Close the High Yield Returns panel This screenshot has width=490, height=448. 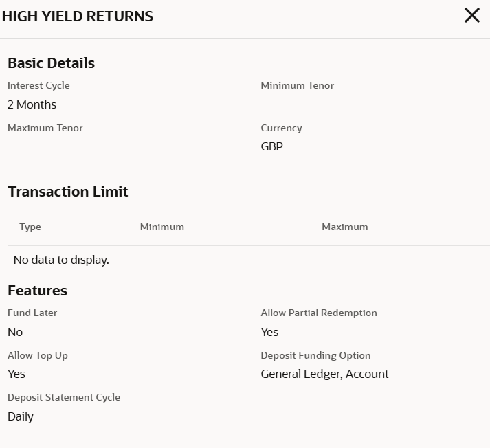(471, 16)
